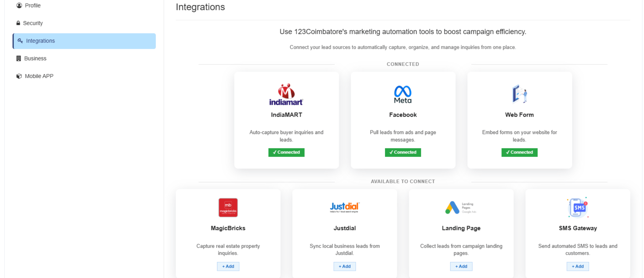The width and height of the screenshot is (644, 278).
Task: Select the Integrations menu item
Action: pyautogui.click(x=84, y=41)
